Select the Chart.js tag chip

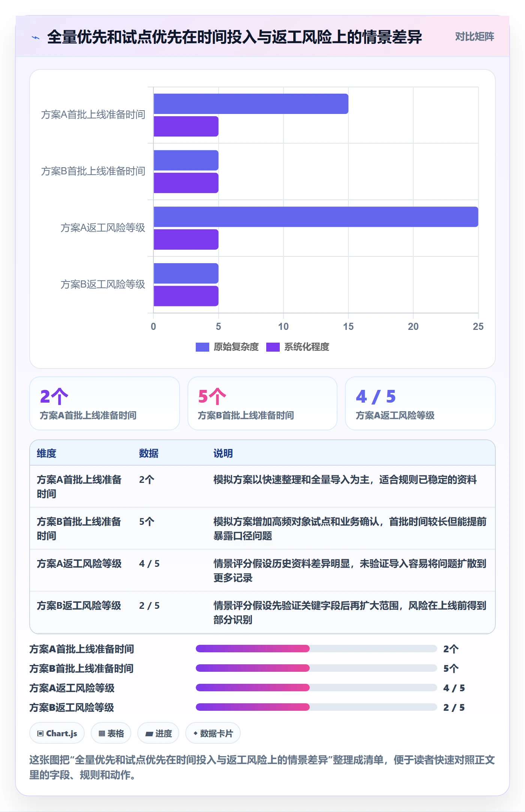point(57,733)
